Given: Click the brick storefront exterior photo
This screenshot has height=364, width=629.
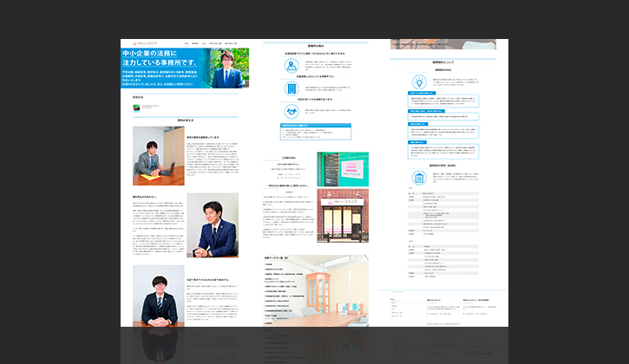Looking at the screenshot, I should pyautogui.click(x=343, y=216).
